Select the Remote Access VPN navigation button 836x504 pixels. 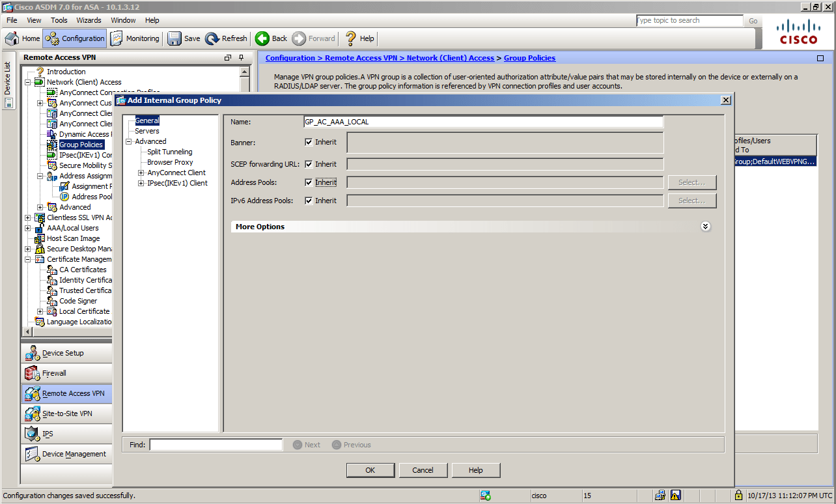point(66,393)
